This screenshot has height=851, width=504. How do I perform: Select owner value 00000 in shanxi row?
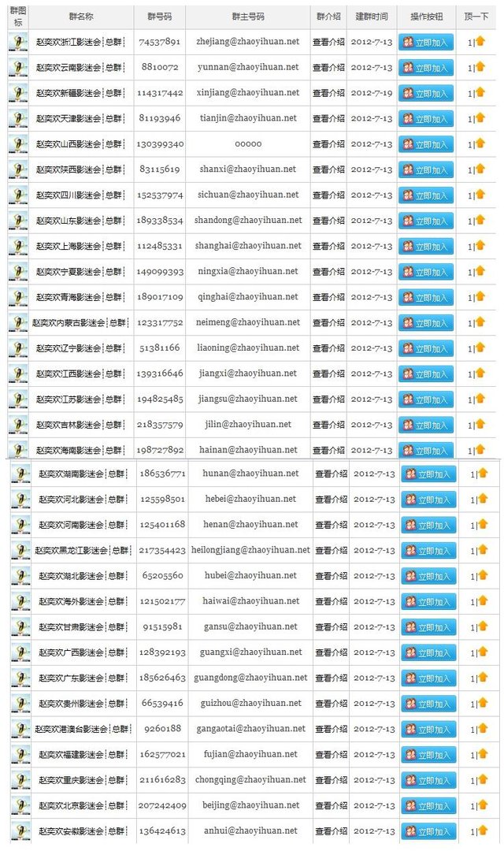(x=248, y=144)
